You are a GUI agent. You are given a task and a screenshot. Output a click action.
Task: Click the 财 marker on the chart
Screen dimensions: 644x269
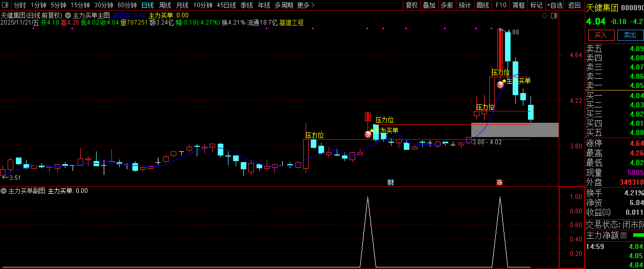point(390,182)
